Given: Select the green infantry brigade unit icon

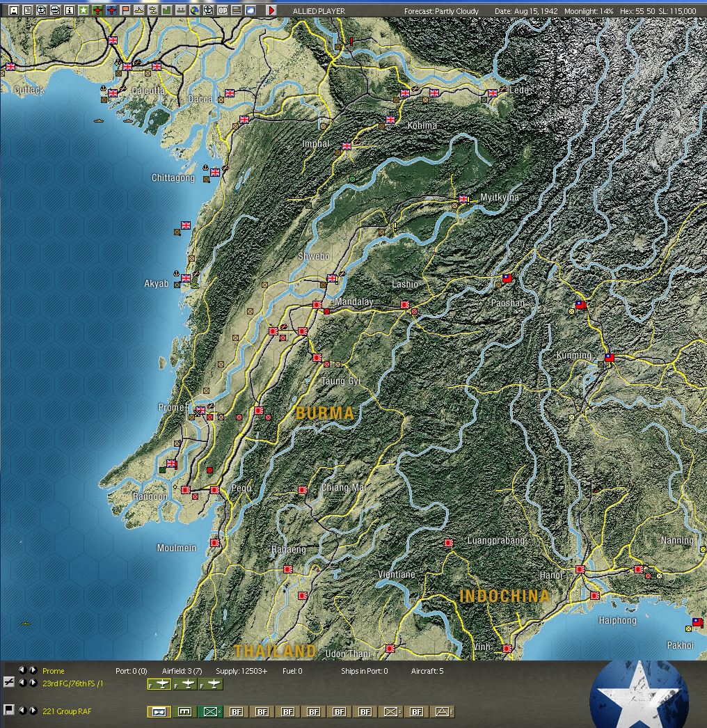Looking at the screenshot, I should (210, 712).
